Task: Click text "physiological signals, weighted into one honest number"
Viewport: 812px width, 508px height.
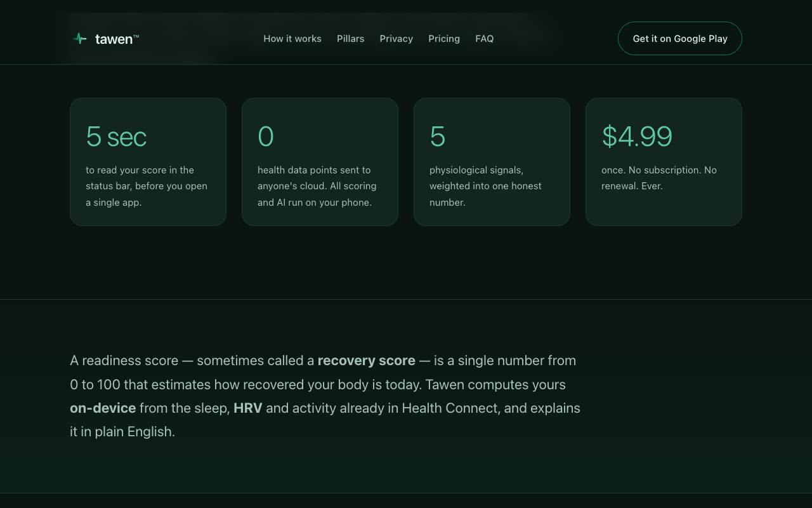Action: click(485, 186)
